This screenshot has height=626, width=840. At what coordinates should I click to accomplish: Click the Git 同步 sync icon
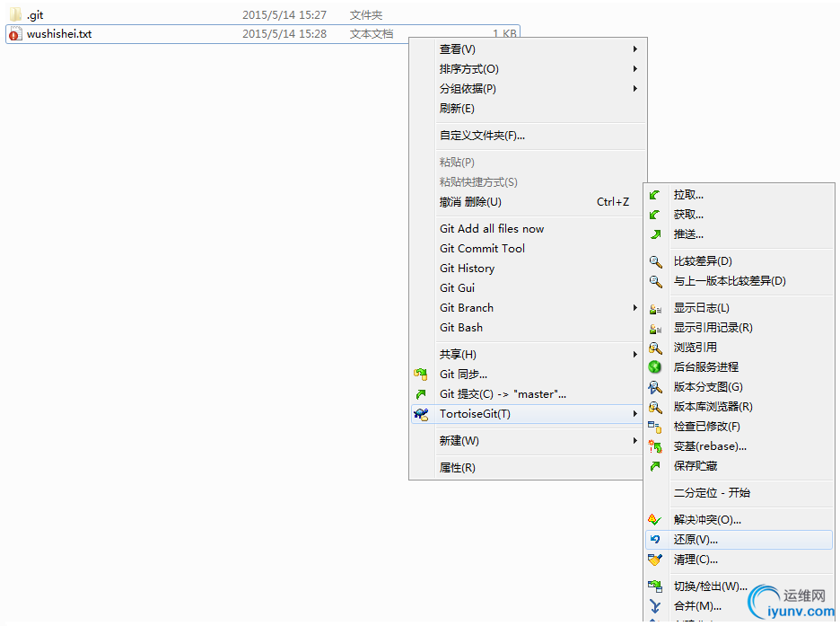[x=421, y=375]
